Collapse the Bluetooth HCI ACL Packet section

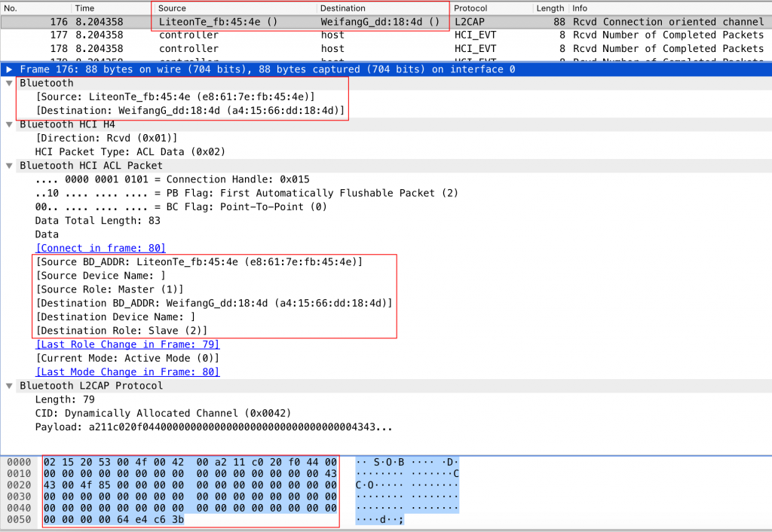(9, 166)
